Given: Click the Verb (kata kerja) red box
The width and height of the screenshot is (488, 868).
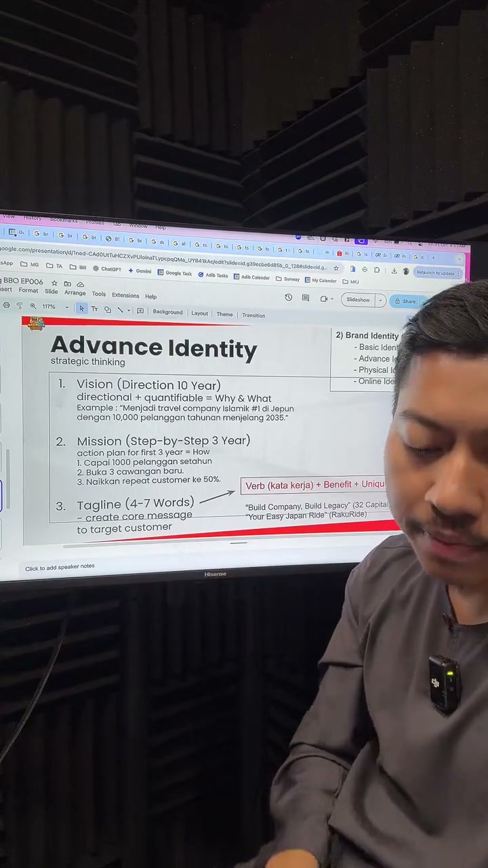Looking at the screenshot, I should 314,485.
